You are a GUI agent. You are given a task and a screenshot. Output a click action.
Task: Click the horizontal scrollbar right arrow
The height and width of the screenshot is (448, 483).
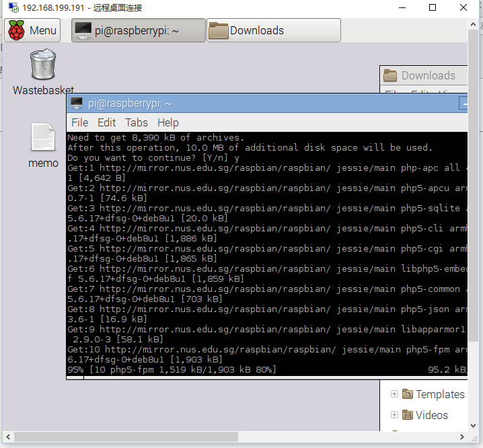pos(461,437)
